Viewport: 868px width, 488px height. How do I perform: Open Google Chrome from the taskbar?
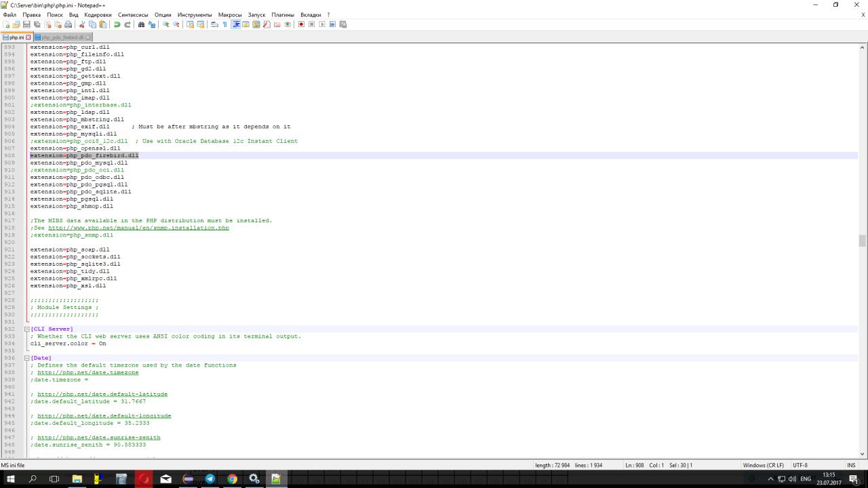[232, 479]
